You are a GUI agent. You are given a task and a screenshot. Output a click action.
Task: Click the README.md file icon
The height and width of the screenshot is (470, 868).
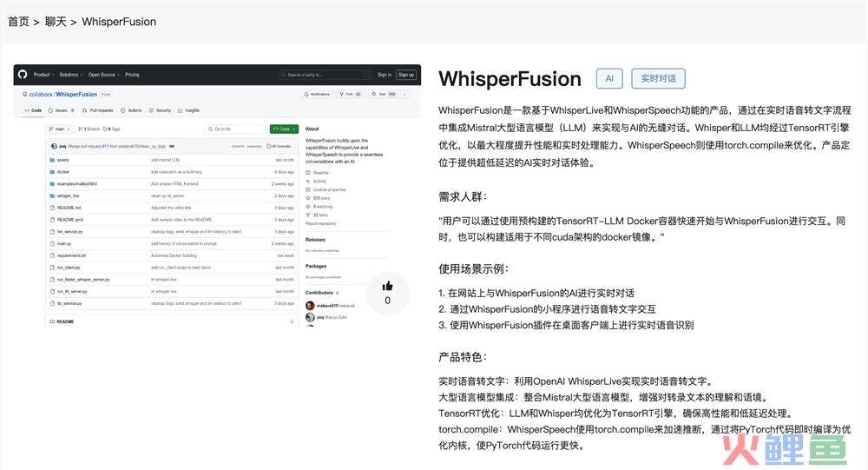pyautogui.click(x=53, y=208)
